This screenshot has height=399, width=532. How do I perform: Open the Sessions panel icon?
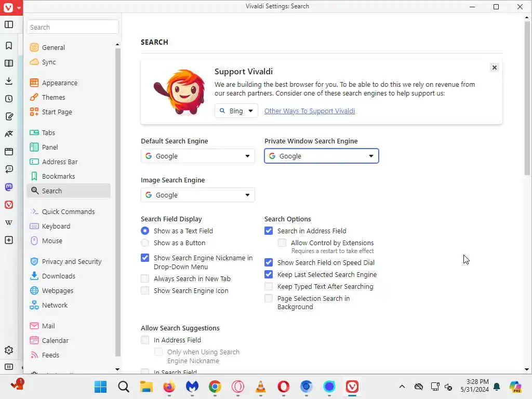coord(9,169)
